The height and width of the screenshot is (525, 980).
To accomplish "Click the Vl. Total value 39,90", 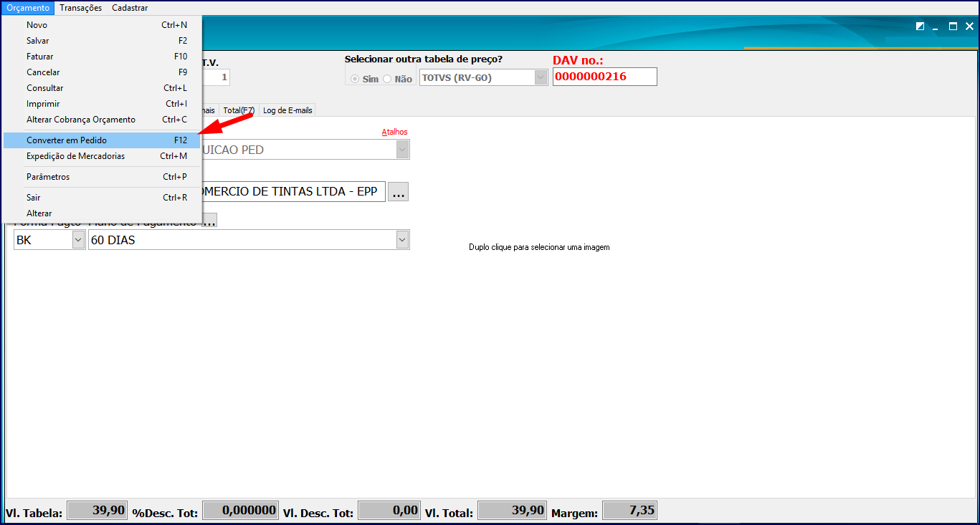I will click(512, 511).
